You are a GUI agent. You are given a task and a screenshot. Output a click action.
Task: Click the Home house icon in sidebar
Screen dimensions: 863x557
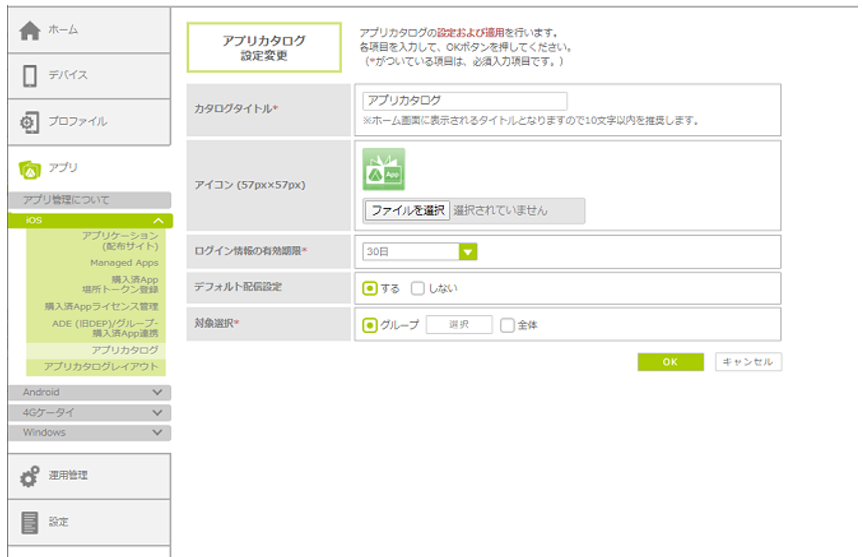point(30,31)
